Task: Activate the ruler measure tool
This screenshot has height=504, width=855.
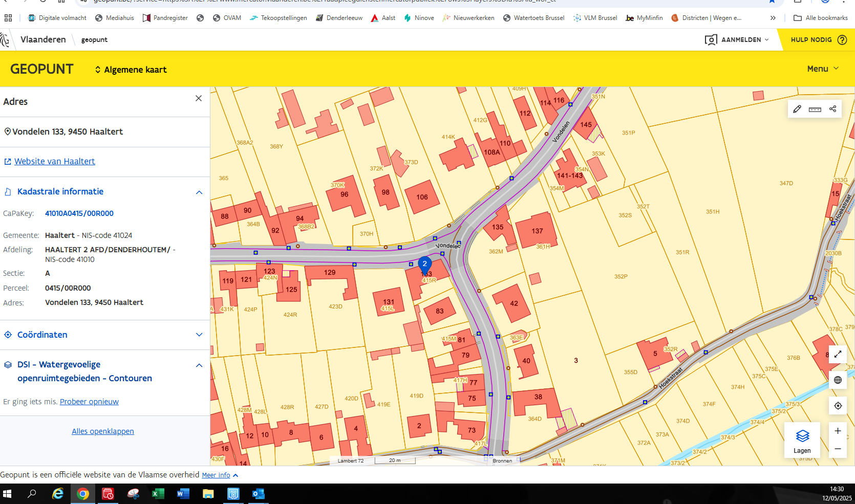Action: (815, 109)
